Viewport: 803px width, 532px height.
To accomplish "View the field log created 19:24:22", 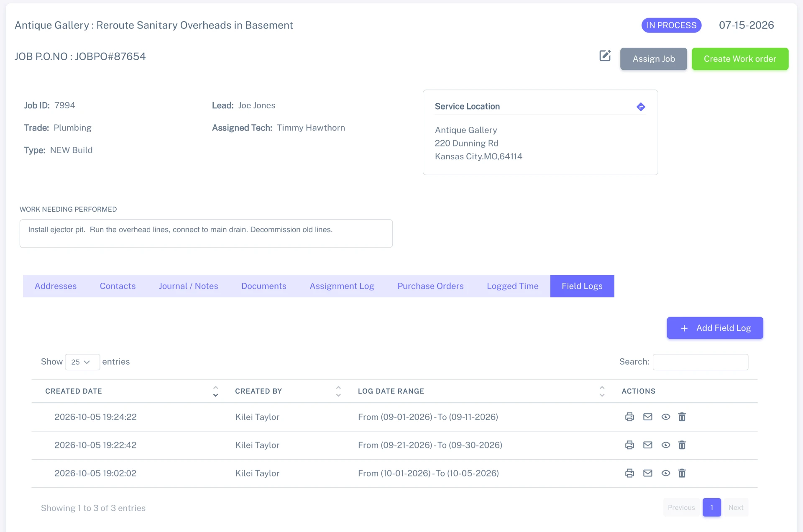I will click(665, 417).
